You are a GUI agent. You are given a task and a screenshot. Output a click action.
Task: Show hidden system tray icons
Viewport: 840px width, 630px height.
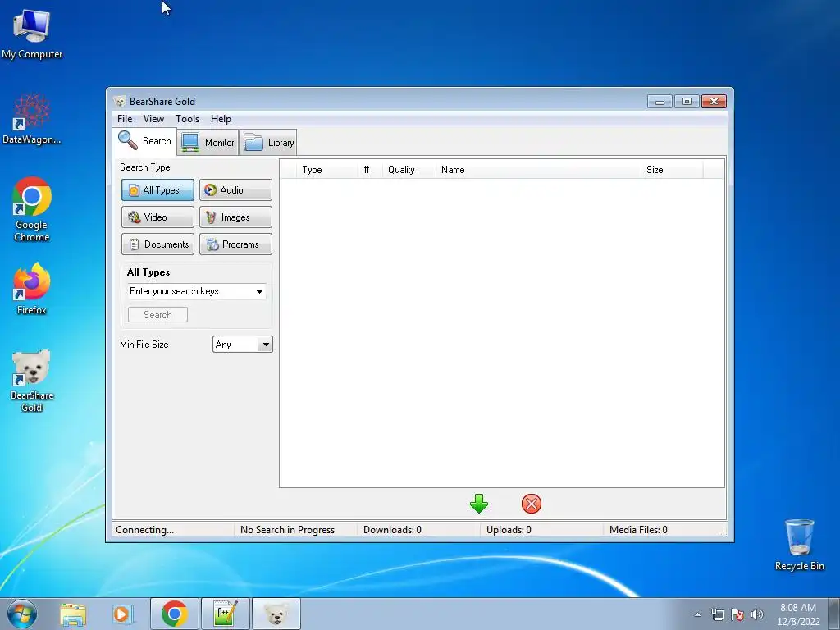697,614
